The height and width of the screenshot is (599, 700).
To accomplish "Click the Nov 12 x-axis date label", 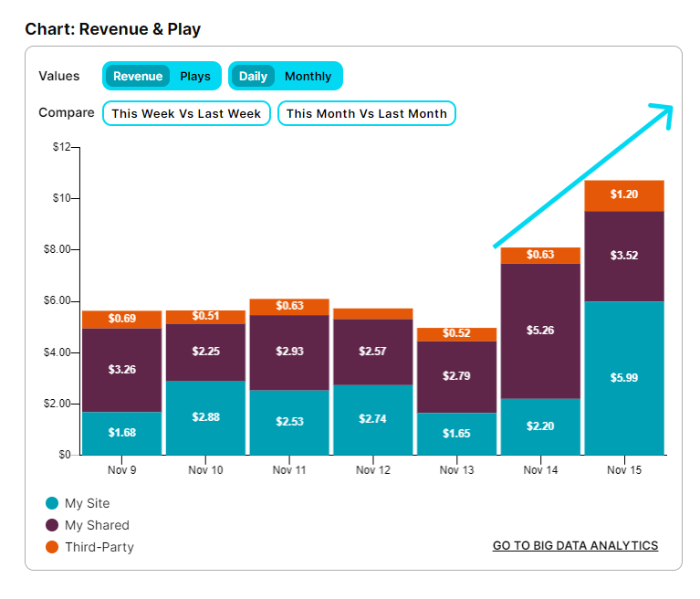I will 372,470.
